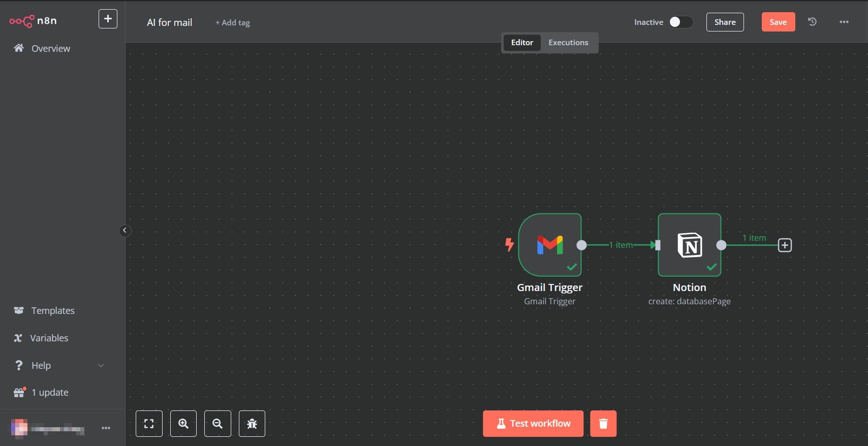
Task: Click the Notion node input connector
Action: click(658, 245)
